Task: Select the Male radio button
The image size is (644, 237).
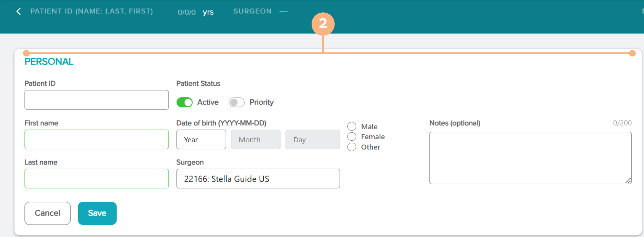Action: (352, 127)
